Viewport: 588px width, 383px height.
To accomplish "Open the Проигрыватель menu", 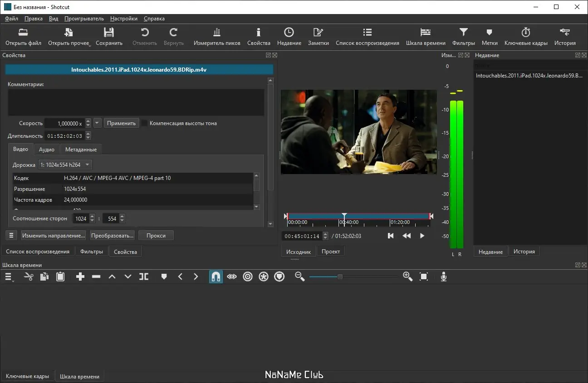I will (84, 19).
